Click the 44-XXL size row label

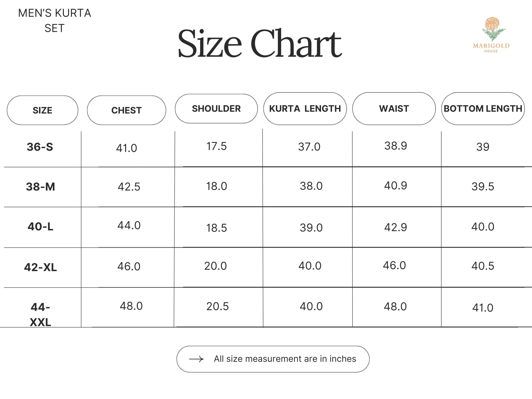40,314
